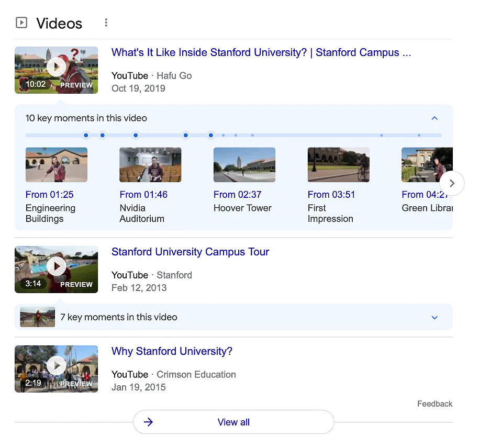Open the three-dot menu beside Videos
The height and width of the screenshot is (448, 490).
pyautogui.click(x=106, y=23)
